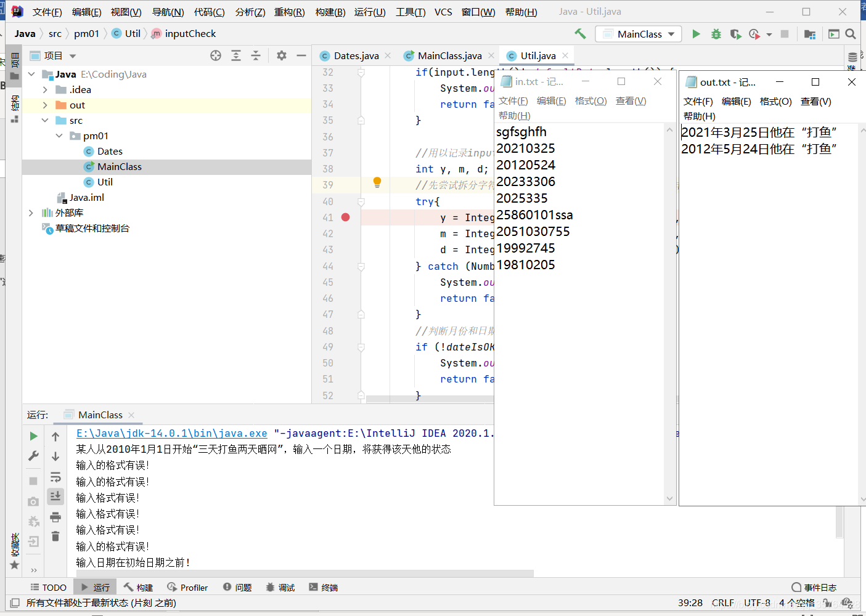
Task: Toggle scroll to end in run console
Action: 55,496
